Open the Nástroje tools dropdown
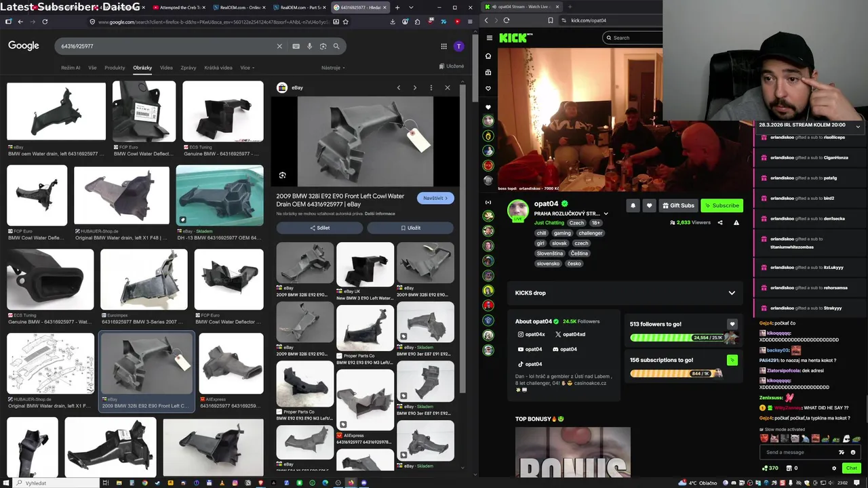The image size is (868, 488). point(333,68)
